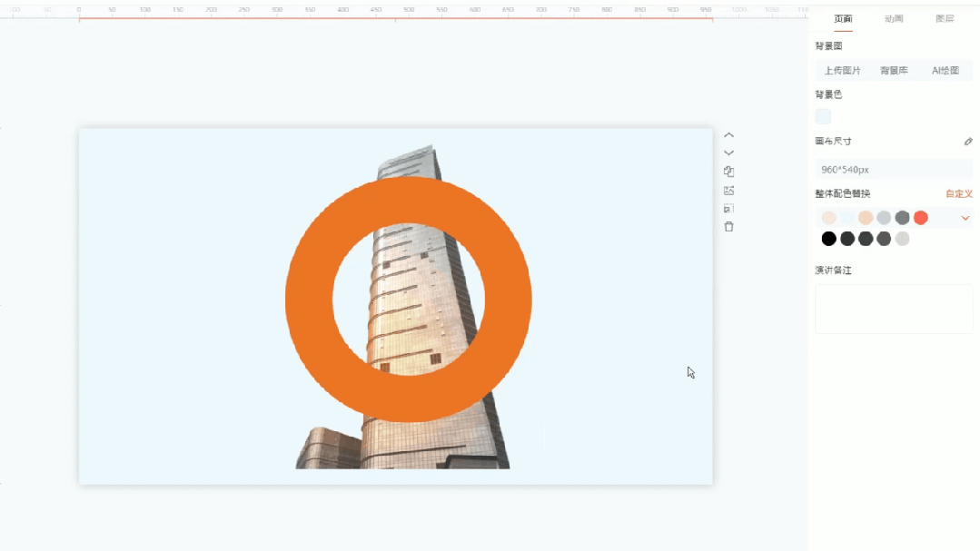Screen dimensions: 980x551
Task: Open the 背景库 background library
Action: (x=894, y=70)
